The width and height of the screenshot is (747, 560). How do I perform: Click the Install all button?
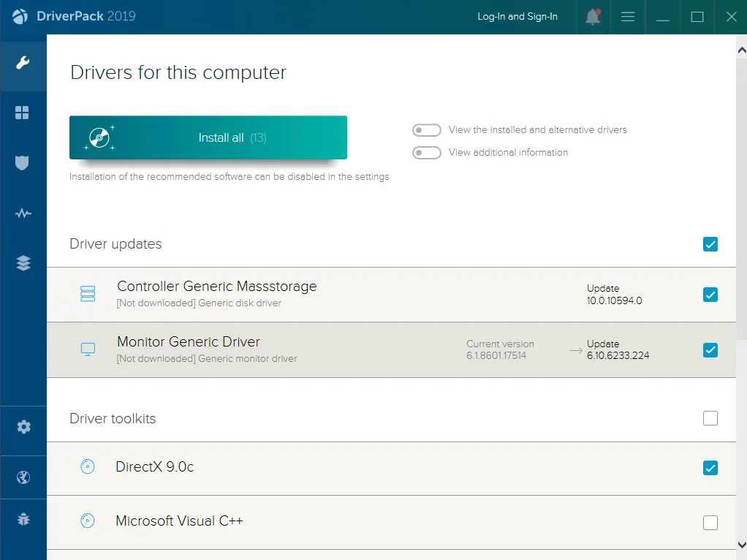tap(208, 137)
